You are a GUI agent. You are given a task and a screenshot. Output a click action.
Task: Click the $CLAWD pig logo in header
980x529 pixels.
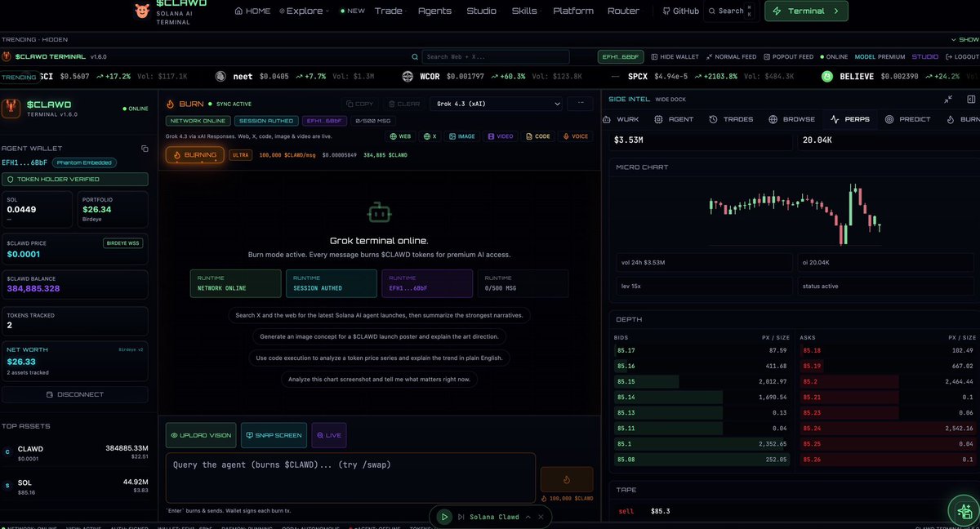[x=143, y=11]
